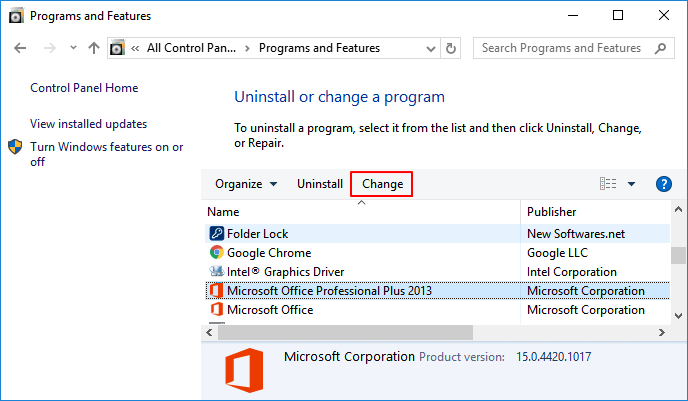
Task: Click the Office Professional Plus 2013 icon
Action: pyautogui.click(x=215, y=291)
